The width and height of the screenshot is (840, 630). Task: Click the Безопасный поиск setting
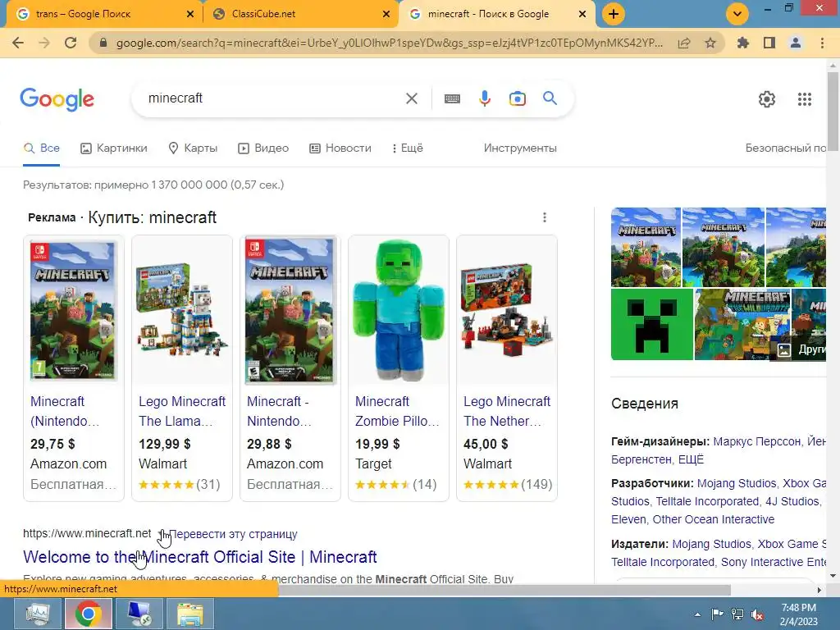[x=785, y=148]
